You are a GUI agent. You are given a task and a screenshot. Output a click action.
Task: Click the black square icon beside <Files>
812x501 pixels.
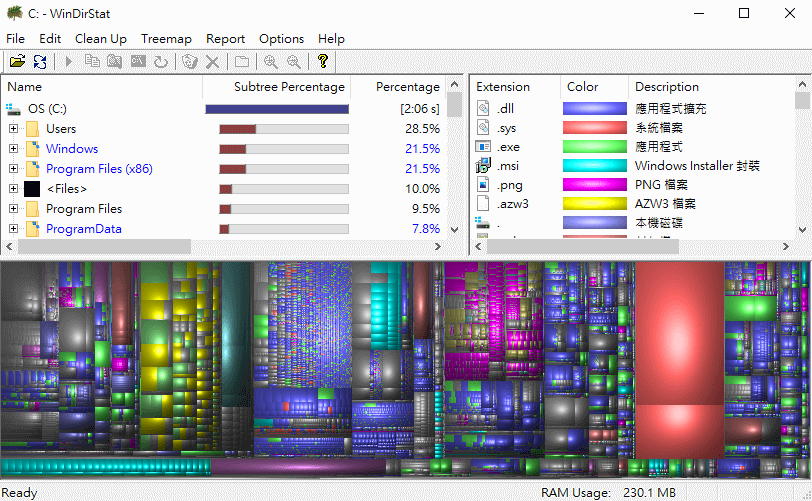tap(32, 189)
